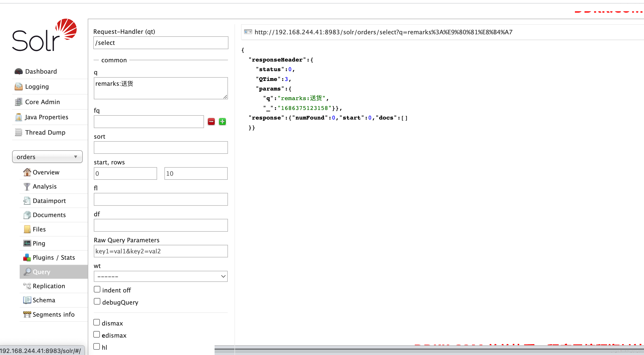
Task: Toggle edismax checkbox option
Action: (x=97, y=335)
